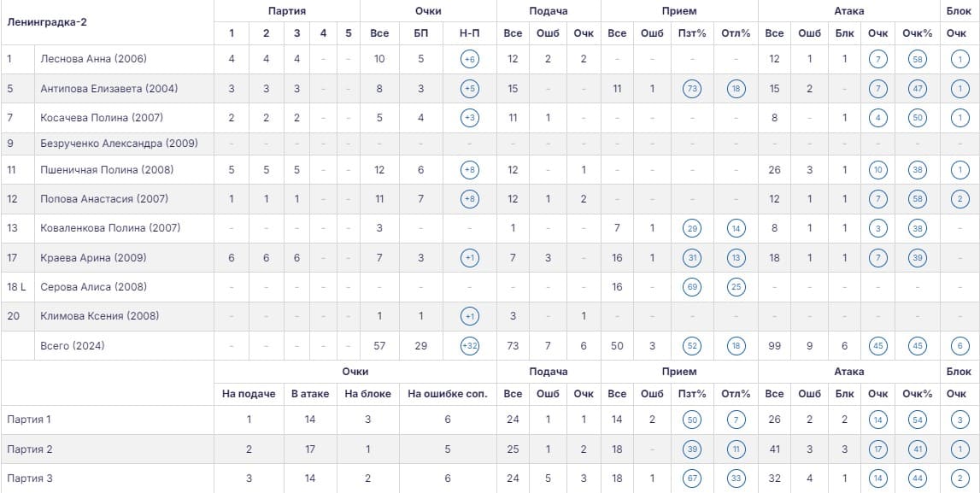Screen dimensions: 980x493
Task: Click the circled 54 Очк% in Партия 1 row
Action: [x=917, y=420]
